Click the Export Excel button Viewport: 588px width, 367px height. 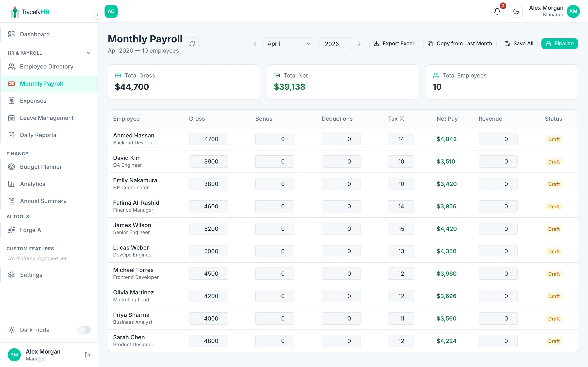pos(393,44)
